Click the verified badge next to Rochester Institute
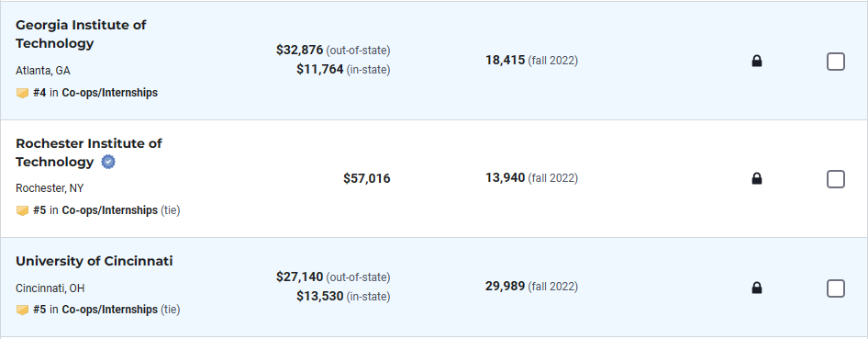Image resolution: width=868 pixels, height=339 pixels. pyautogui.click(x=108, y=163)
